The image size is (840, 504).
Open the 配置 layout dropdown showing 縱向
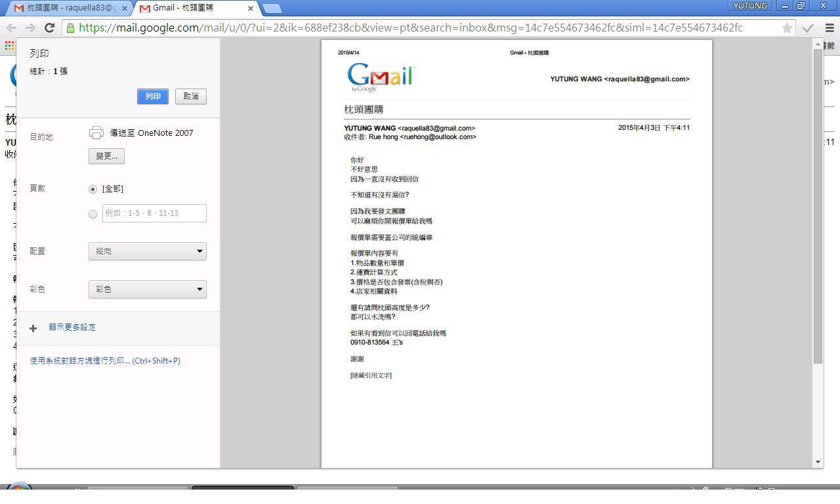coord(148,251)
